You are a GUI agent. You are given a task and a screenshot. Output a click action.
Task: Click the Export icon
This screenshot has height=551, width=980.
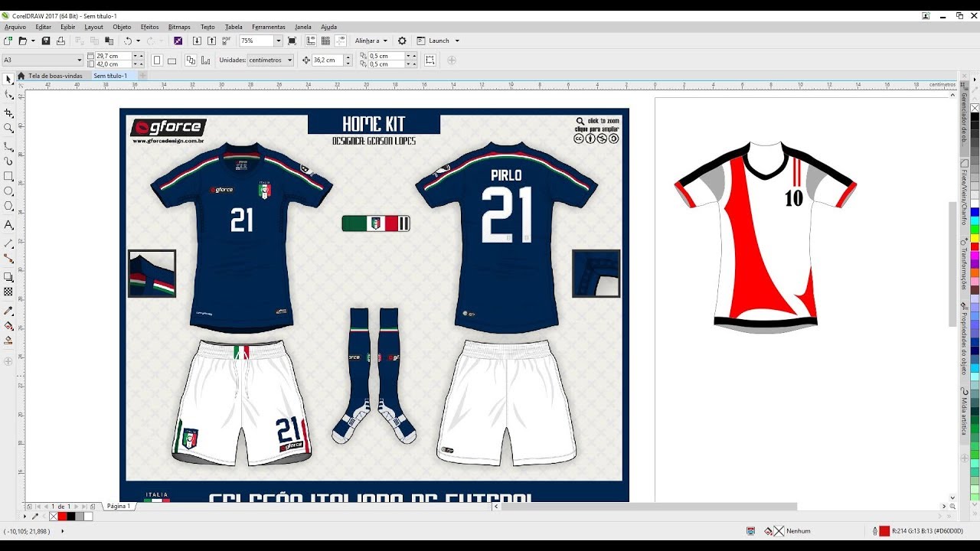point(211,41)
